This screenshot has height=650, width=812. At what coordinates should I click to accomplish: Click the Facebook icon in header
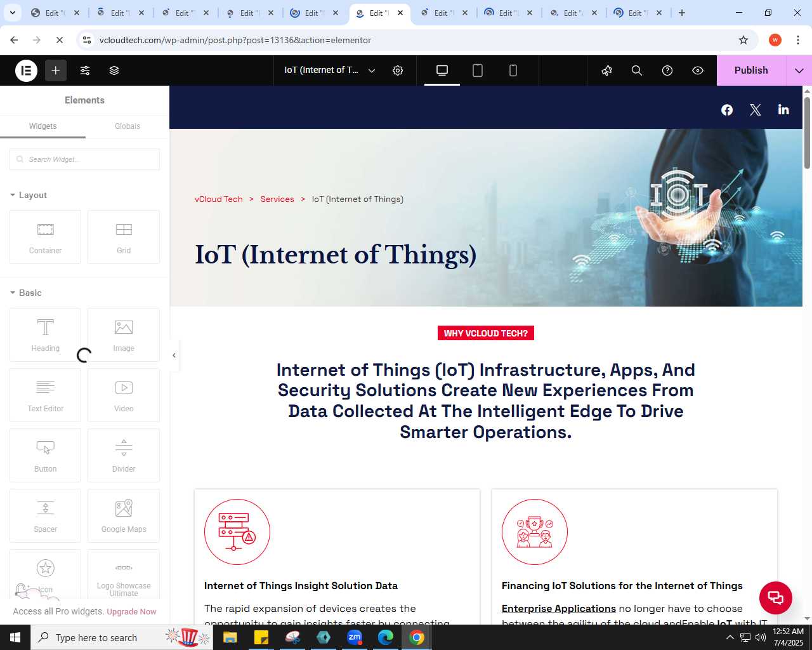727,110
